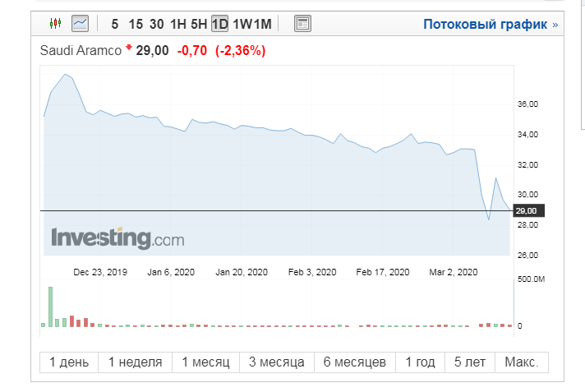585x392 pixels.
Task: Click the Jan 20, 2020 date label
Action: (242, 272)
